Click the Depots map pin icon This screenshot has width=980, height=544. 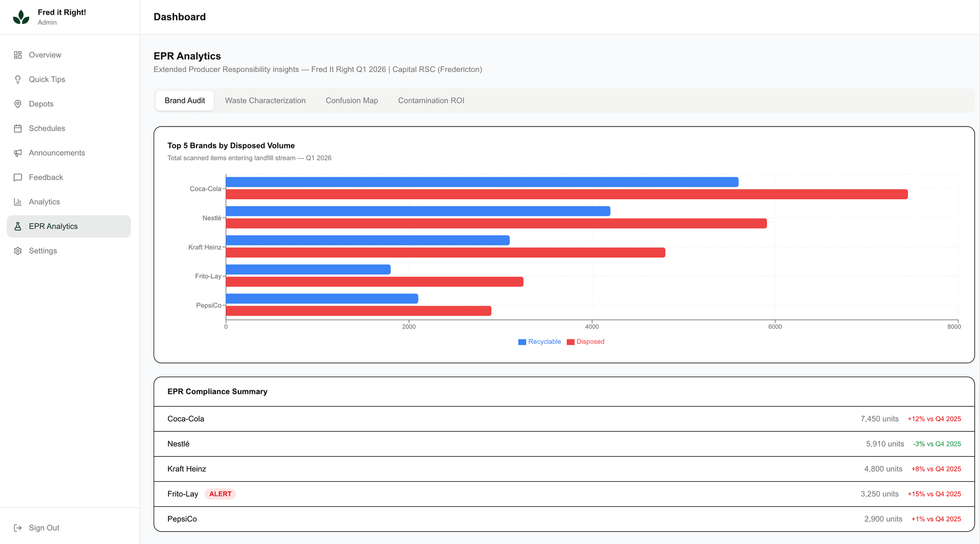18,104
